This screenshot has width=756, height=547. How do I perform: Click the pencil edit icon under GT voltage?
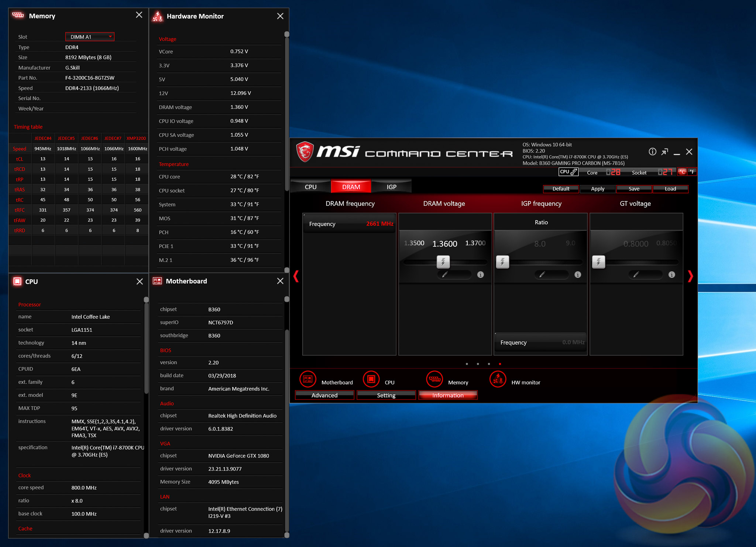[x=636, y=275]
